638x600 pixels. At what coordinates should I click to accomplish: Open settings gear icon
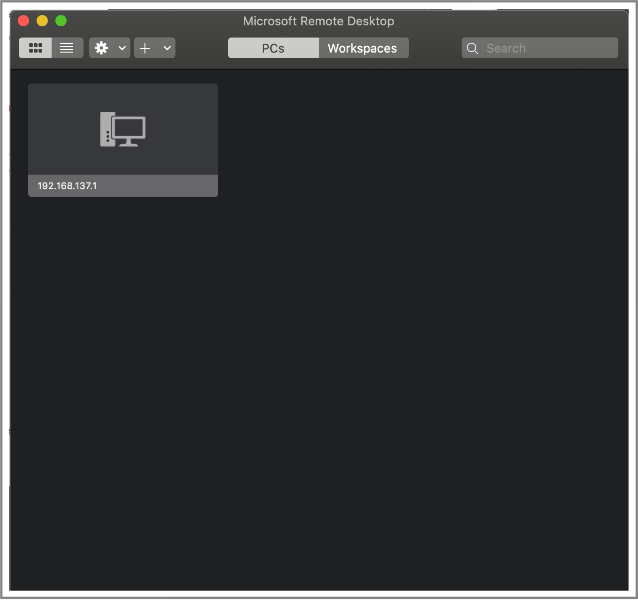pyautogui.click(x=101, y=48)
